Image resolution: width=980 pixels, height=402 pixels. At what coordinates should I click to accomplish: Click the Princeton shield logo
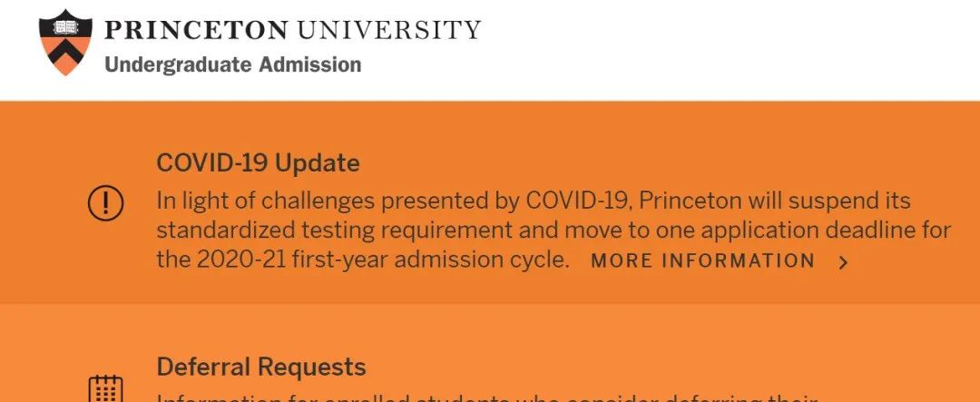click(66, 42)
